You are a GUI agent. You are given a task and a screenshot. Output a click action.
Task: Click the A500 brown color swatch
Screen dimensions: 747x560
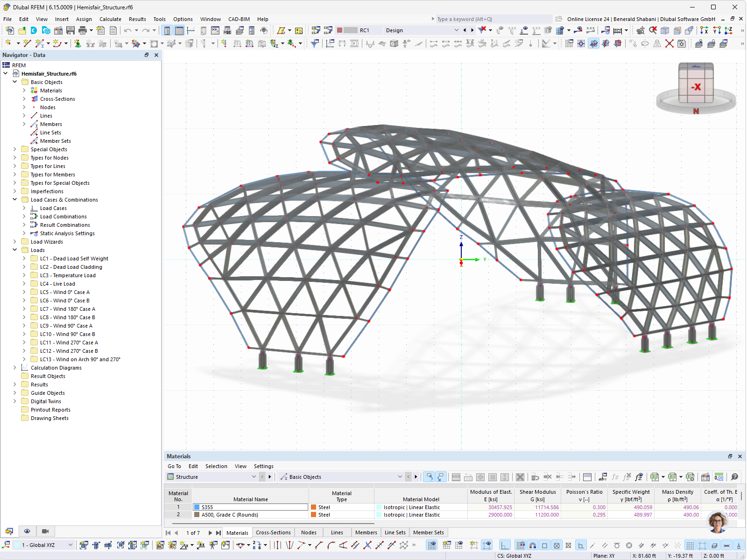[x=197, y=515]
